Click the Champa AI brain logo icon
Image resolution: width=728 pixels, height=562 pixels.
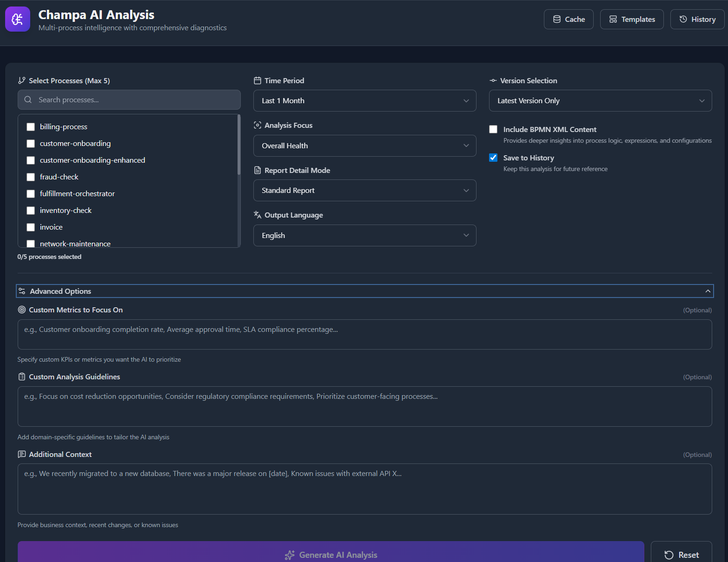pyautogui.click(x=18, y=19)
